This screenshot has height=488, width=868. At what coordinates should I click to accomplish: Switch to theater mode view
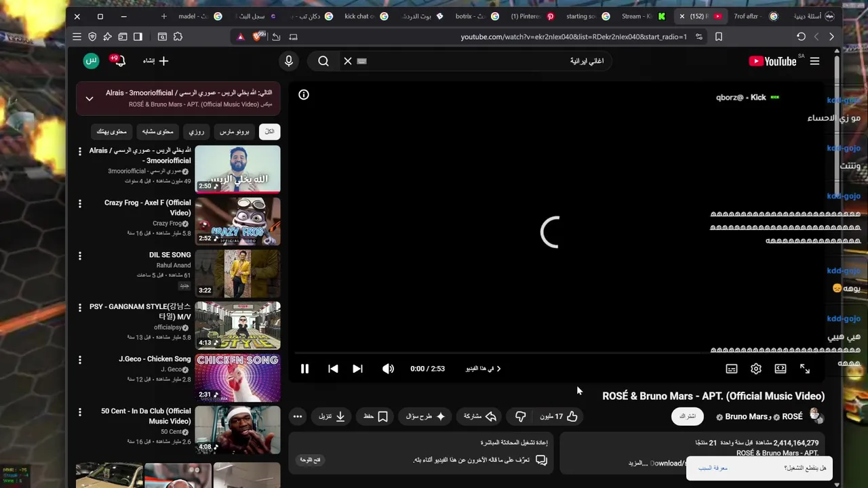pos(781,369)
